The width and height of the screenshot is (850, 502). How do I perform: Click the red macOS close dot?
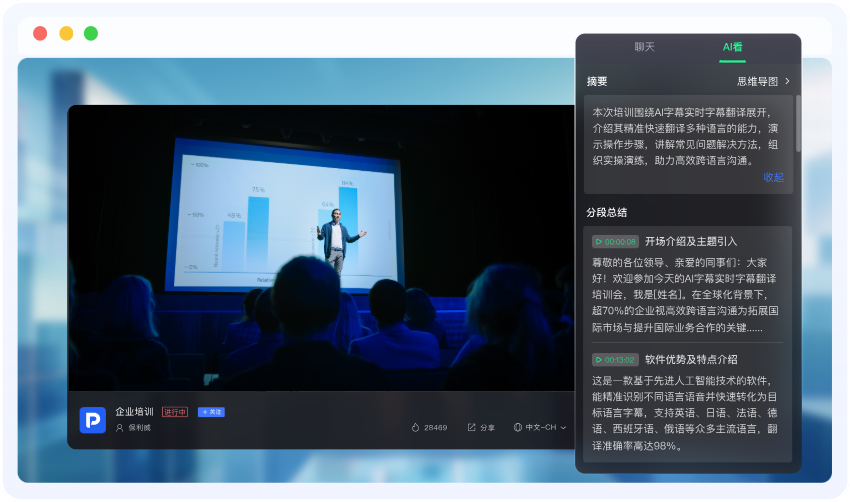(40, 33)
